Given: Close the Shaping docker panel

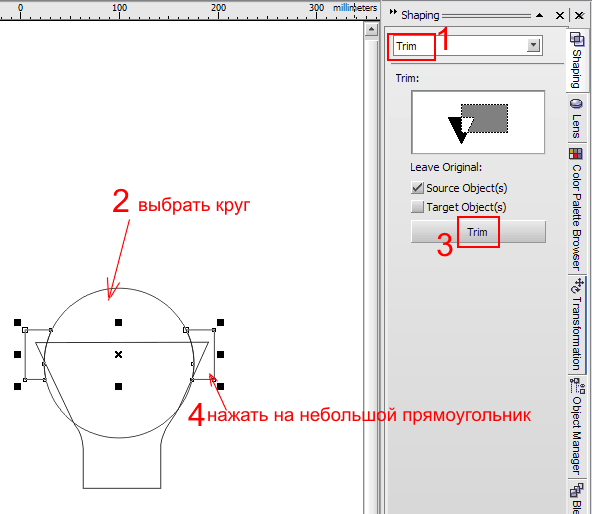Looking at the screenshot, I should pyautogui.click(x=560, y=15).
